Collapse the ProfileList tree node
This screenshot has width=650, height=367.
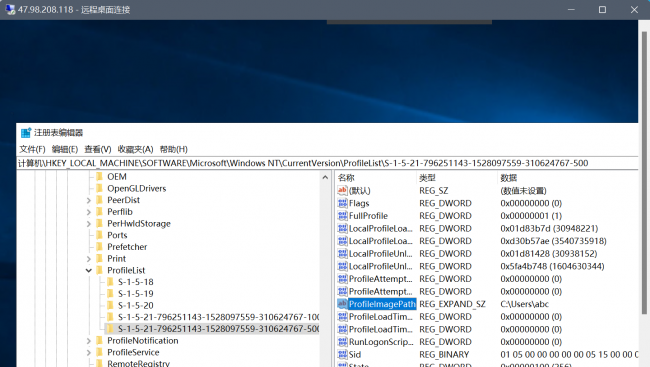[x=89, y=270]
